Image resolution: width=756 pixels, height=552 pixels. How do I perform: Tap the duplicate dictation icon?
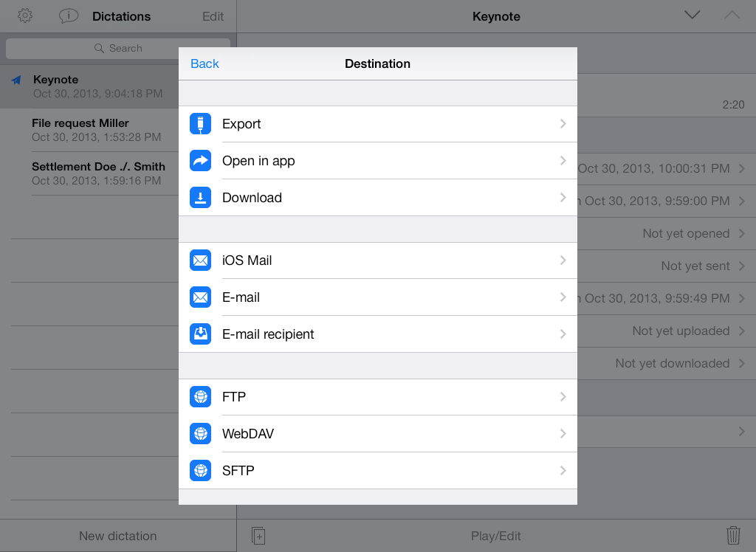258,536
